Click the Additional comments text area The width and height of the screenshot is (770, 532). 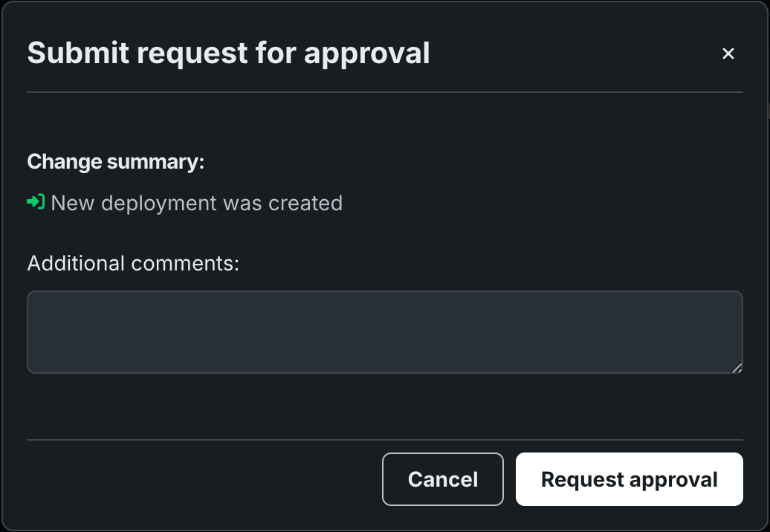pos(384,331)
